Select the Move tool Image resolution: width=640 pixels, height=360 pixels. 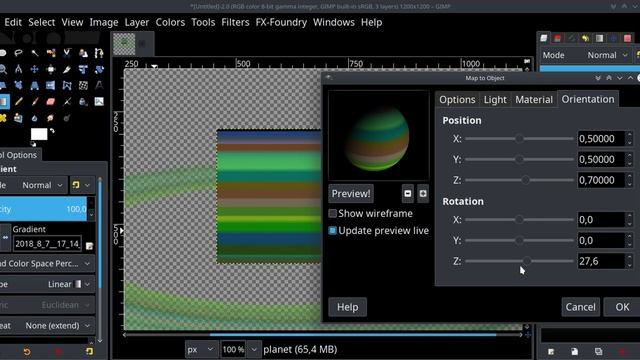point(34,69)
